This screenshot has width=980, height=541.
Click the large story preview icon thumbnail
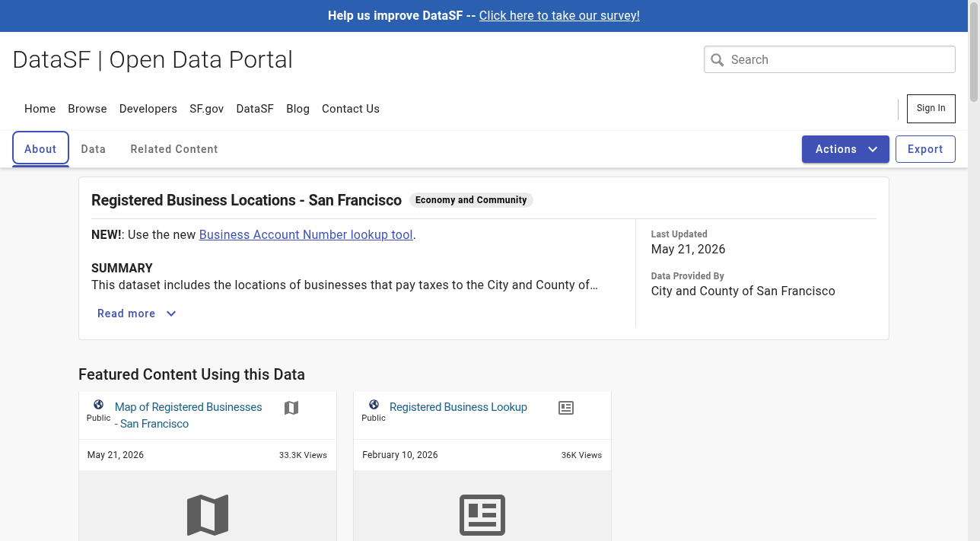point(482,515)
